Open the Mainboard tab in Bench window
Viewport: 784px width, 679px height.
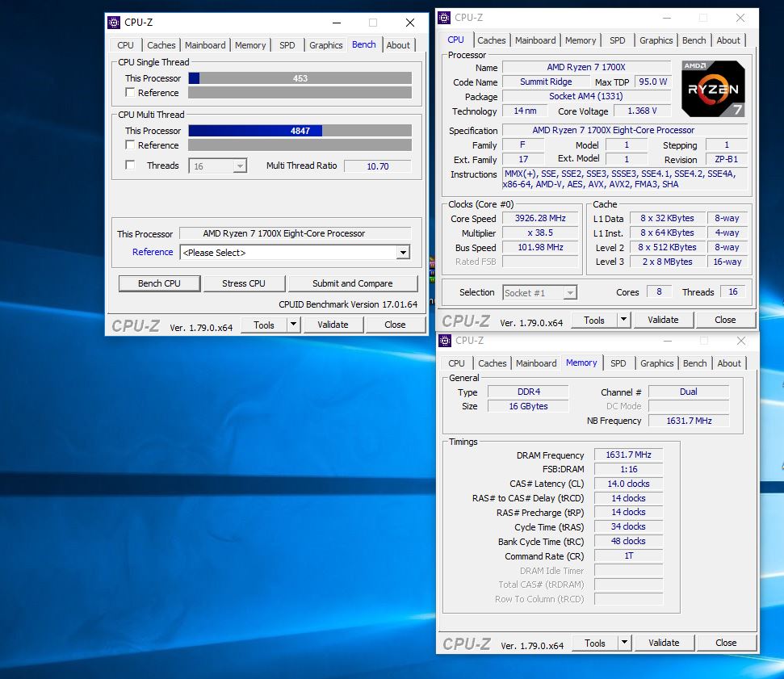pos(205,45)
